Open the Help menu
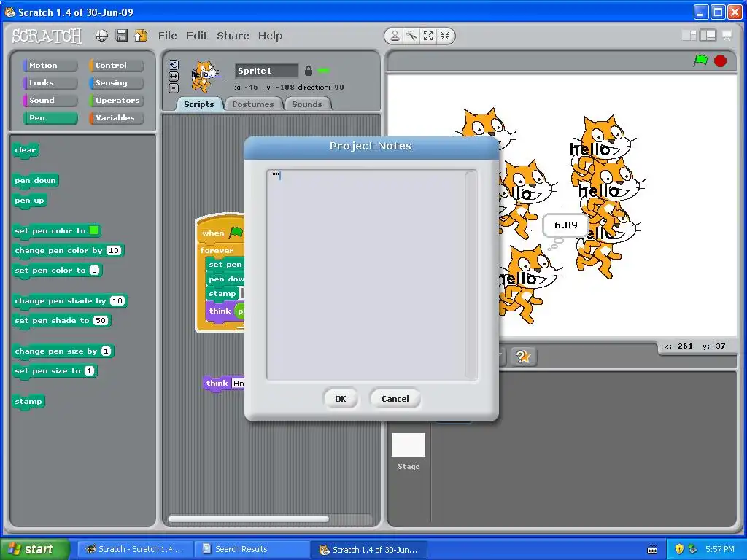 [x=270, y=36]
